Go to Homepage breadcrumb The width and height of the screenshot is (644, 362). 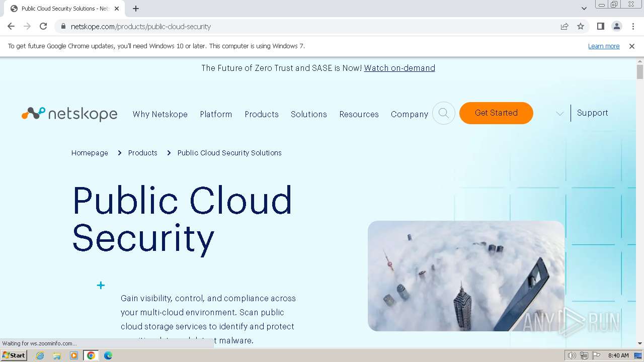pos(90,153)
